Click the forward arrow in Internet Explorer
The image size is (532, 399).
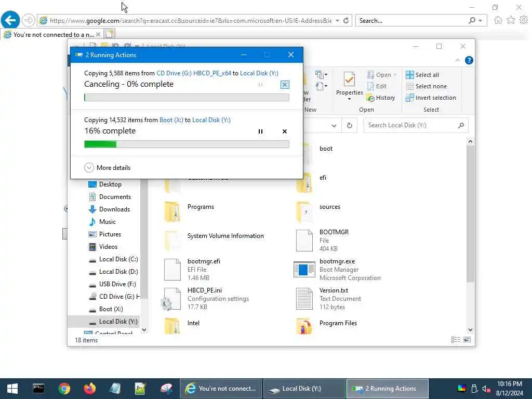pyautogui.click(x=28, y=20)
